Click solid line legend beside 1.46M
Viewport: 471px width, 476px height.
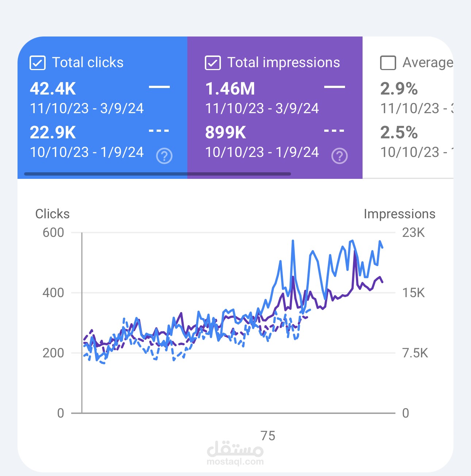[334, 87]
